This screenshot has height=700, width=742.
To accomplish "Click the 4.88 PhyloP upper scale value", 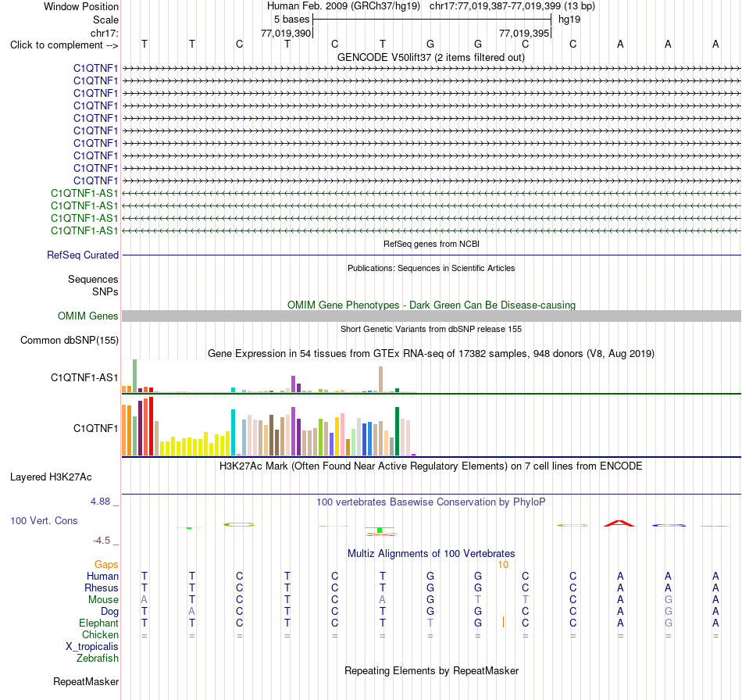I will (100, 502).
